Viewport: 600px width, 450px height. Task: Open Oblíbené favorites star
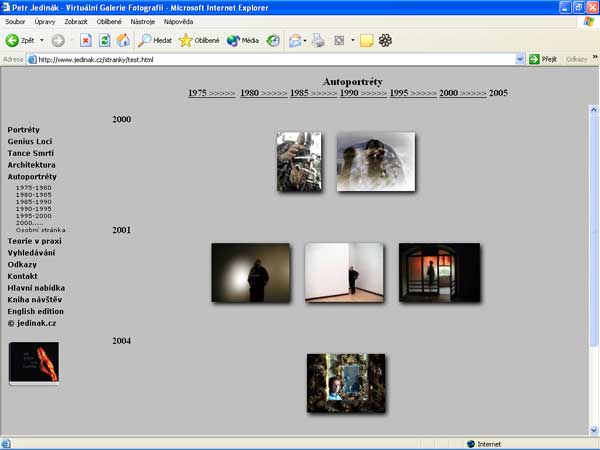(x=199, y=41)
